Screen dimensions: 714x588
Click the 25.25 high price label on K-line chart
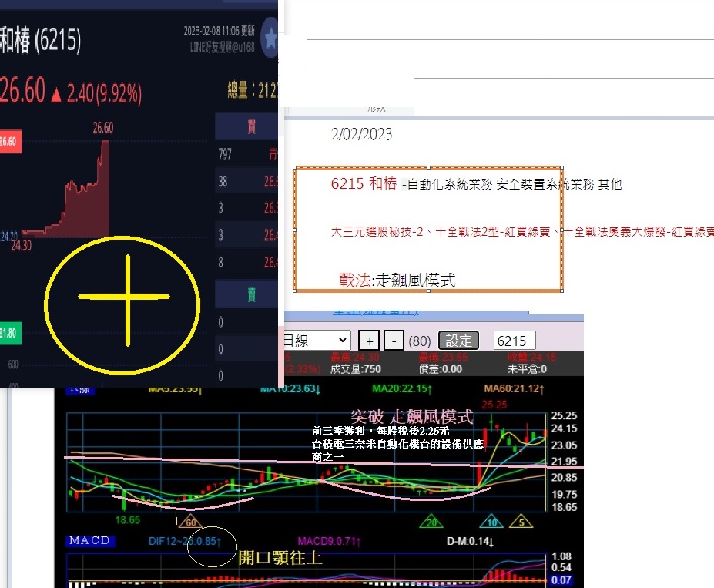point(494,405)
